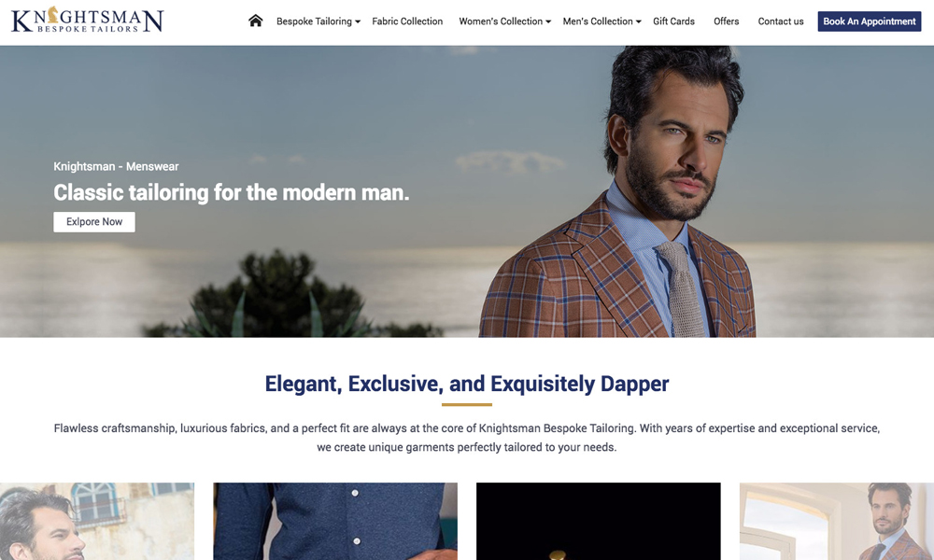Click the Explore Now hero button
Viewport: 934px width, 560px height.
coord(94,222)
